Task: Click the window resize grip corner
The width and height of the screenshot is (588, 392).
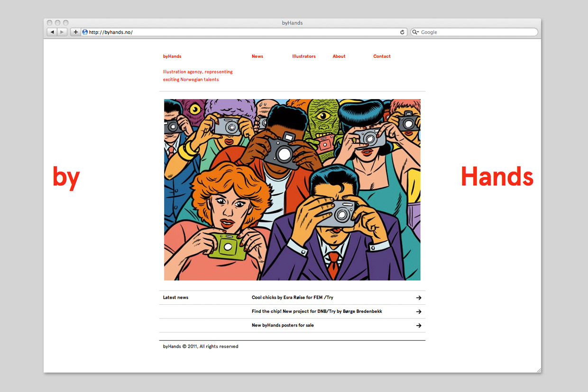Action: pos(538,370)
